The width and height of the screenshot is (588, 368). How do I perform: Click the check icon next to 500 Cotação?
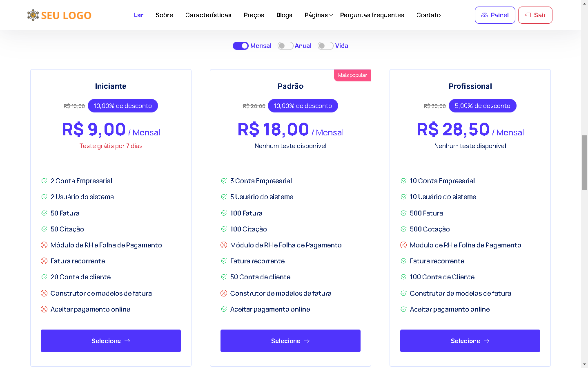pos(403,229)
